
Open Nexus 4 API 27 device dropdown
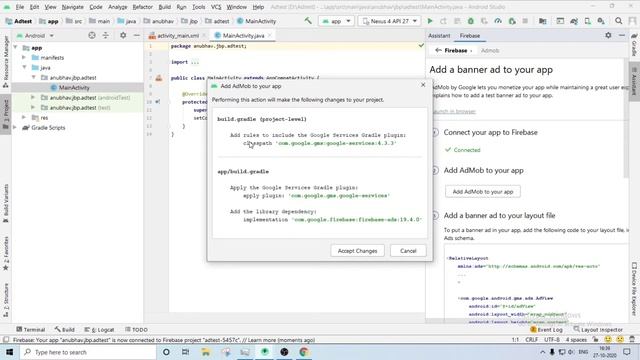[x=389, y=21]
